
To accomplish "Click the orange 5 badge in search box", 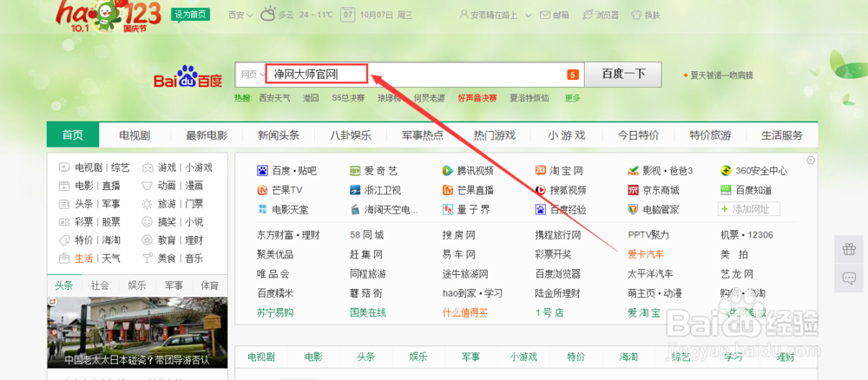I will (x=572, y=75).
